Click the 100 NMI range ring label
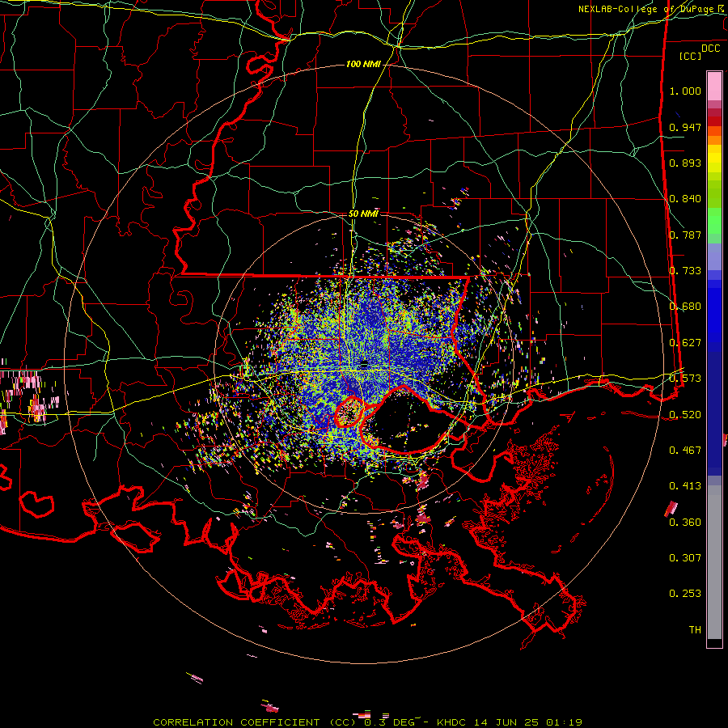The image size is (728, 728). [x=363, y=64]
